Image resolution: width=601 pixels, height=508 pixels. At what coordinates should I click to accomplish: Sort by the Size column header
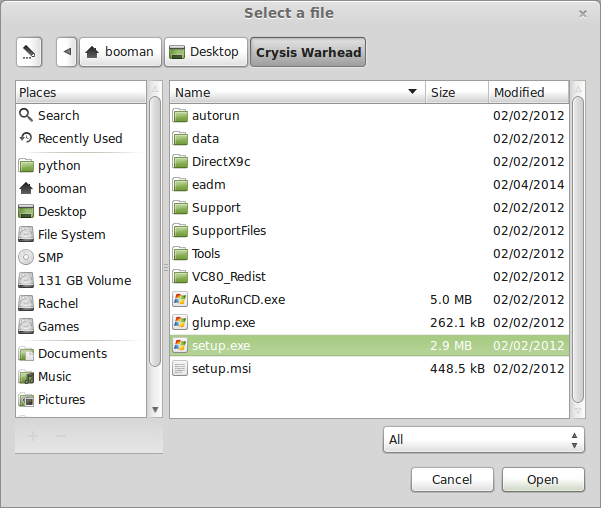click(x=457, y=92)
